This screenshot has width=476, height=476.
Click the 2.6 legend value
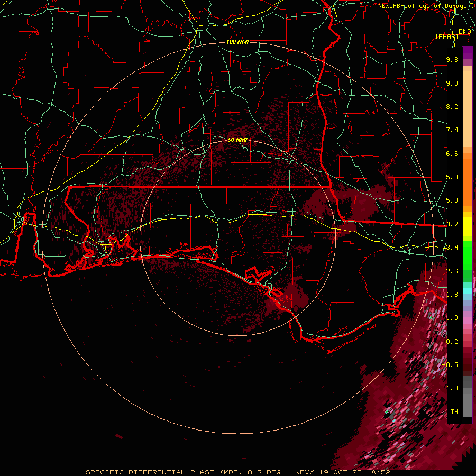(452, 271)
